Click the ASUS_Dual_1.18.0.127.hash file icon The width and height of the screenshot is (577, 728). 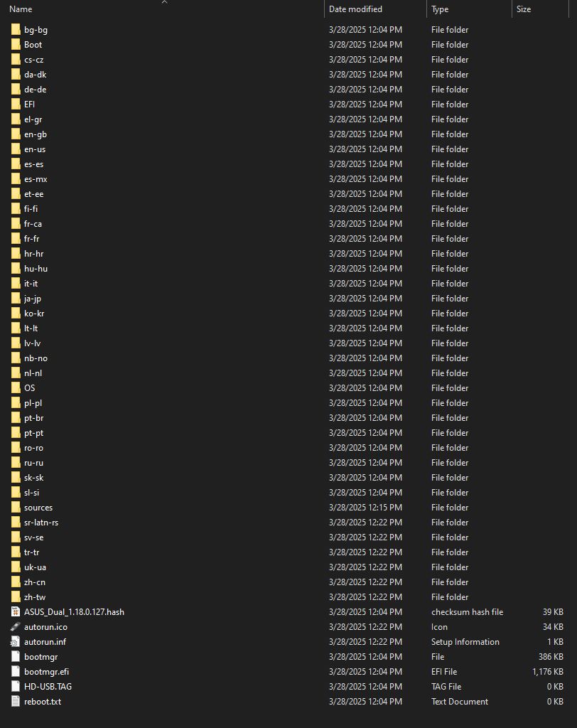(16, 612)
